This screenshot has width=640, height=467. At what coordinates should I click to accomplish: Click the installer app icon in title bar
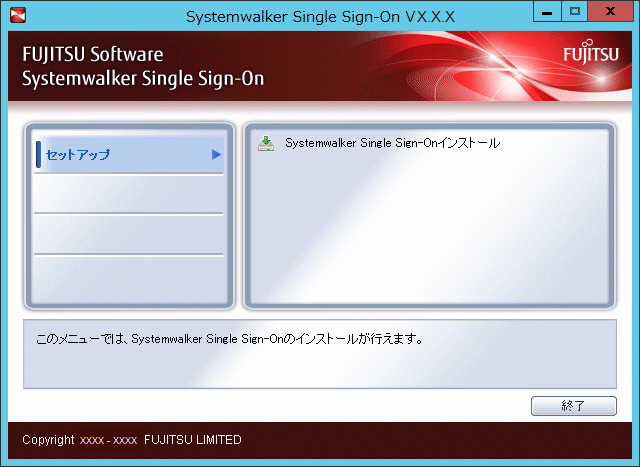[18, 16]
